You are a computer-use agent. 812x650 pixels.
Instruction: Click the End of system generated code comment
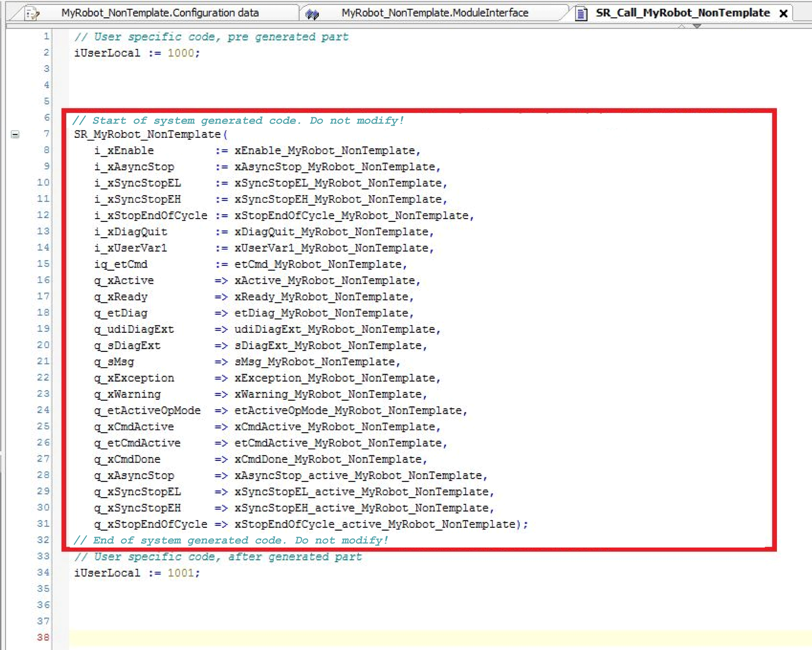pos(231,541)
